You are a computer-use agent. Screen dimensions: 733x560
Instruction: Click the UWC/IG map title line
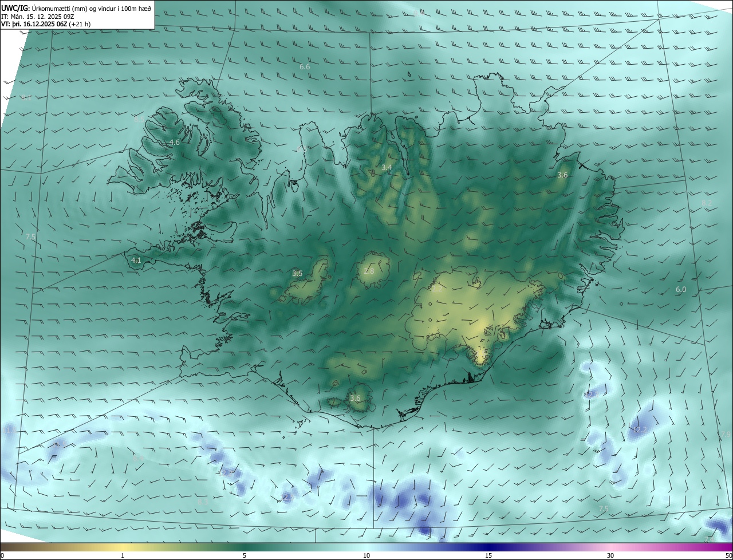(76, 7)
